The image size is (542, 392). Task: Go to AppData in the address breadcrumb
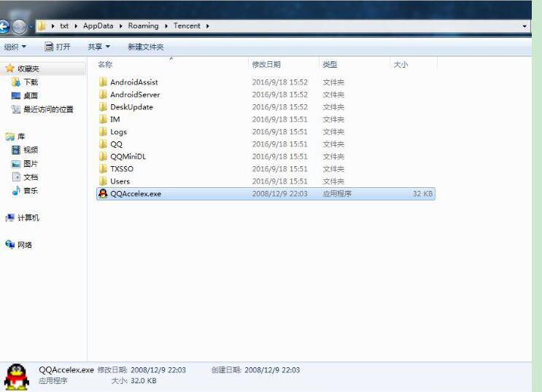click(x=98, y=26)
